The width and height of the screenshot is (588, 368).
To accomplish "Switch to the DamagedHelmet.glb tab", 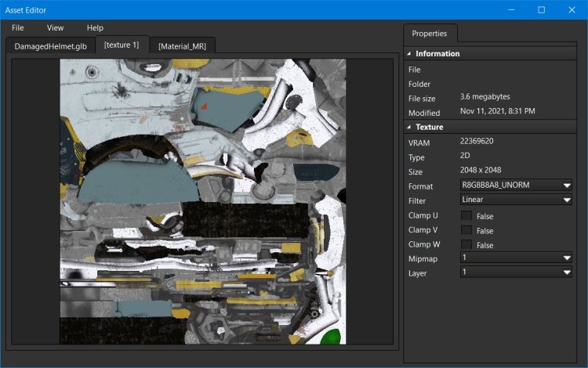I will [x=50, y=46].
